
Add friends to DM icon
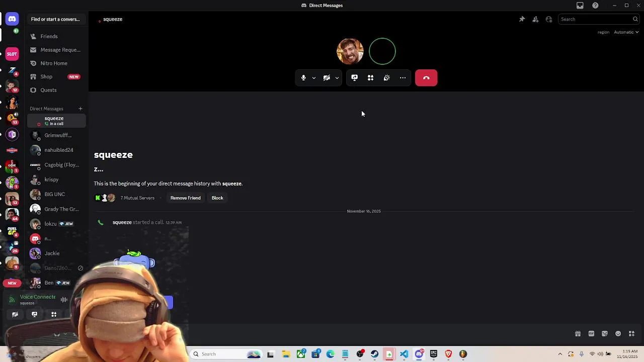(535, 19)
